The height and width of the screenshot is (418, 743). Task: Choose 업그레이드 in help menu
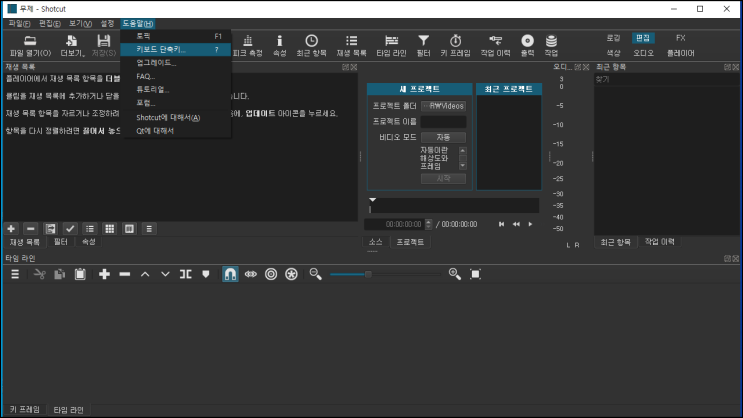176,63
